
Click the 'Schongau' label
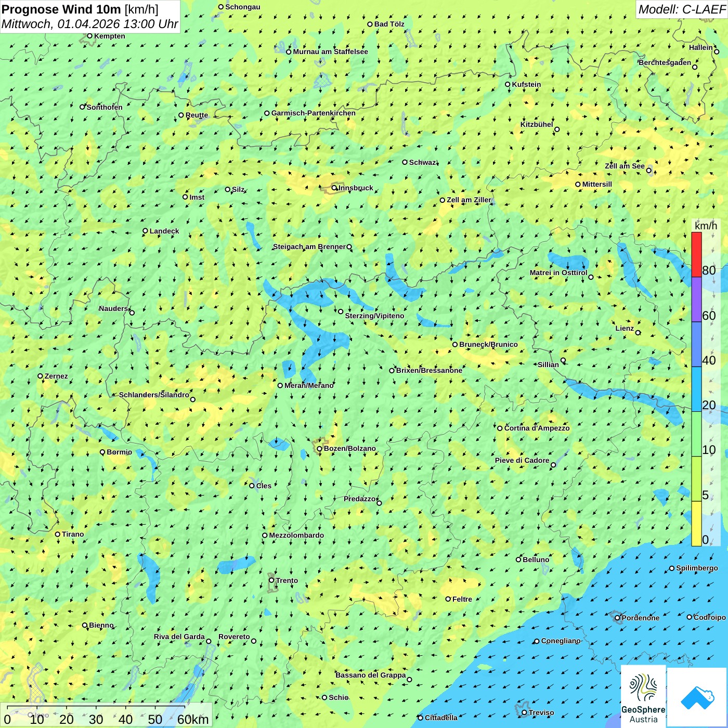coord(243,7)
